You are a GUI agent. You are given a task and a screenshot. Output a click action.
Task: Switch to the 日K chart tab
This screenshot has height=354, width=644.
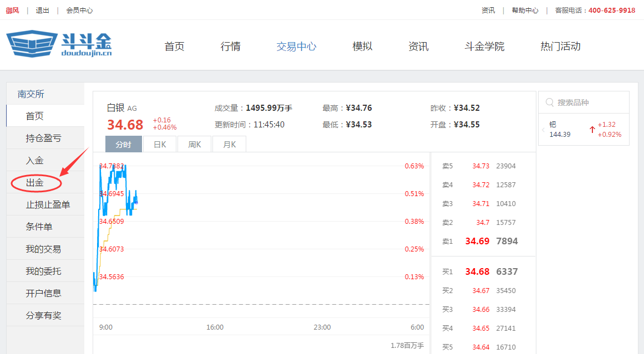tap(159, 143)
